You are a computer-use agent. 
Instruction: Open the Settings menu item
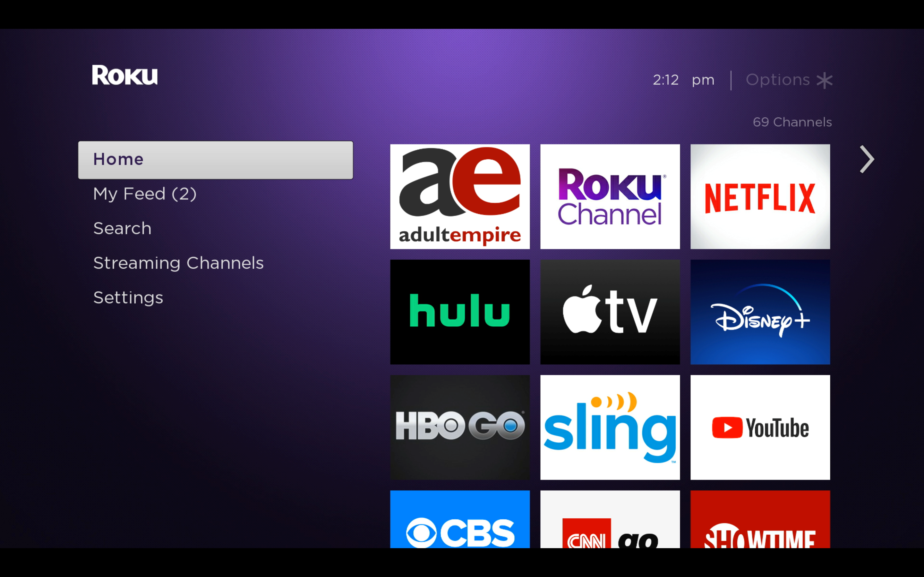pyautogui.click(x=128, y=297)
